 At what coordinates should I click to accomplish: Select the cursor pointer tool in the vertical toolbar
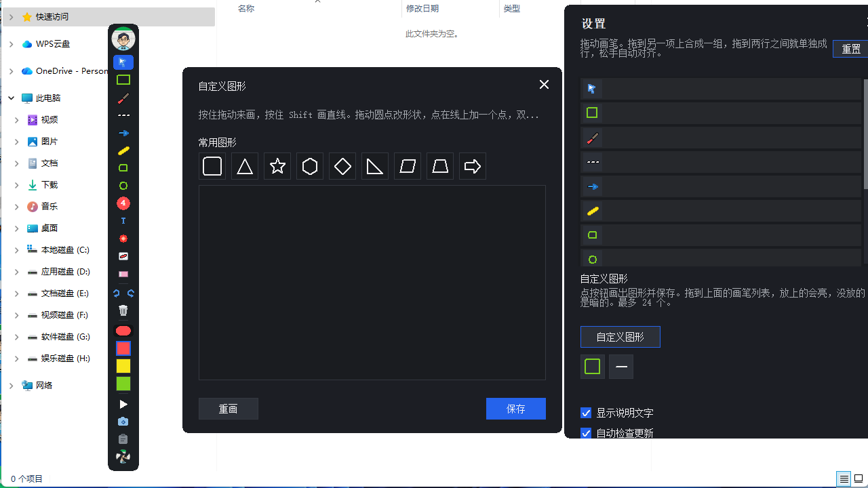pyautogui.click(x=123, y=62)
